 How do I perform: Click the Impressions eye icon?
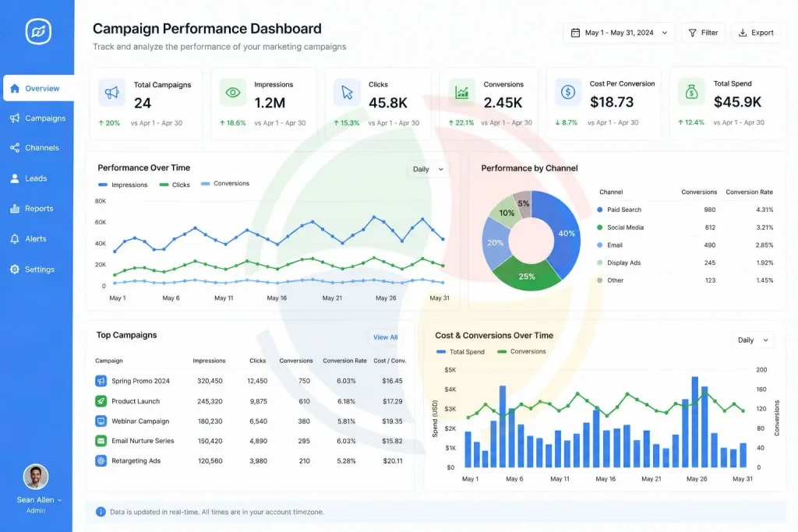[x=232, y=93]
